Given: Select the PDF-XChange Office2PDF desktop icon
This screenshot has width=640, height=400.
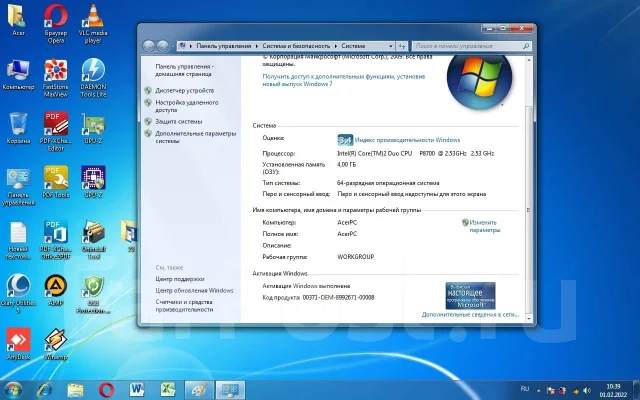Looking at the screenshot, I should pyautogui.click(x=56, y=240).
